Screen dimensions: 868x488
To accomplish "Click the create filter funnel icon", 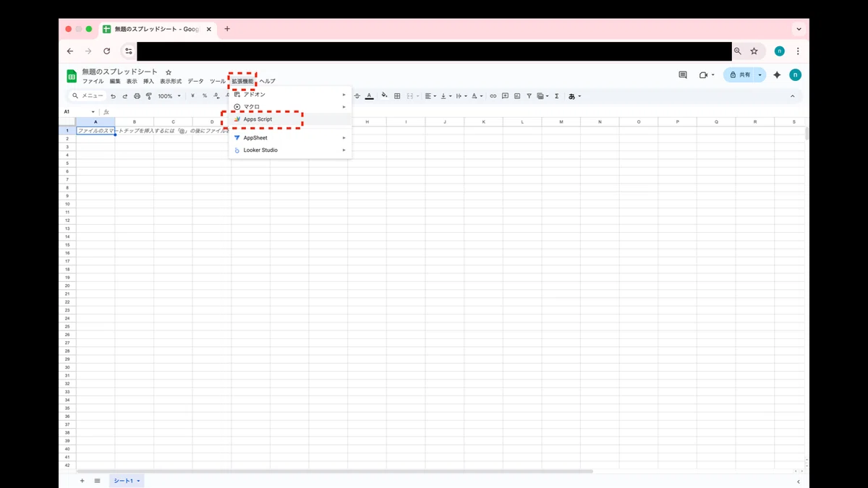I will [529, 96].
